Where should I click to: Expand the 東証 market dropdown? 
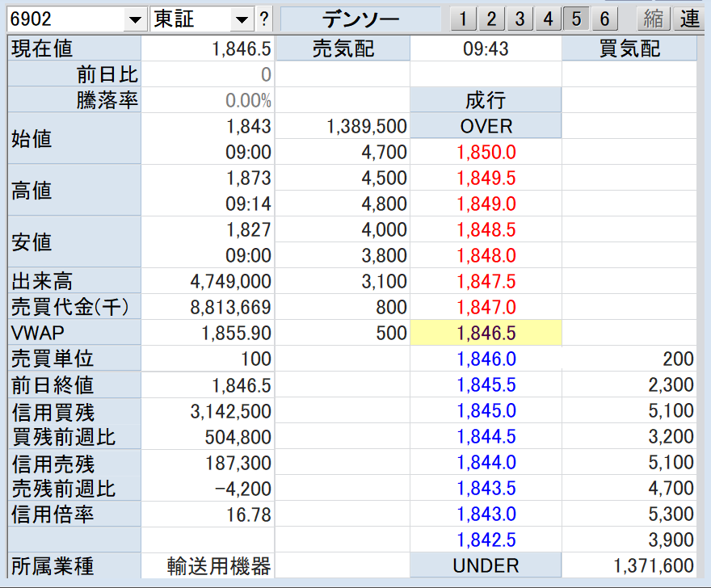pyautogui.click(x=242, y=19)
